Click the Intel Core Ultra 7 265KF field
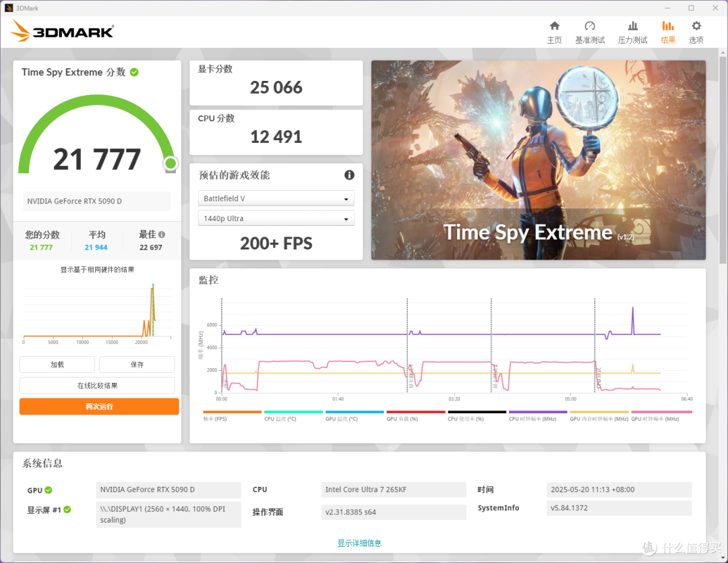This screenshot has width=728, height=563. point(394,490)
